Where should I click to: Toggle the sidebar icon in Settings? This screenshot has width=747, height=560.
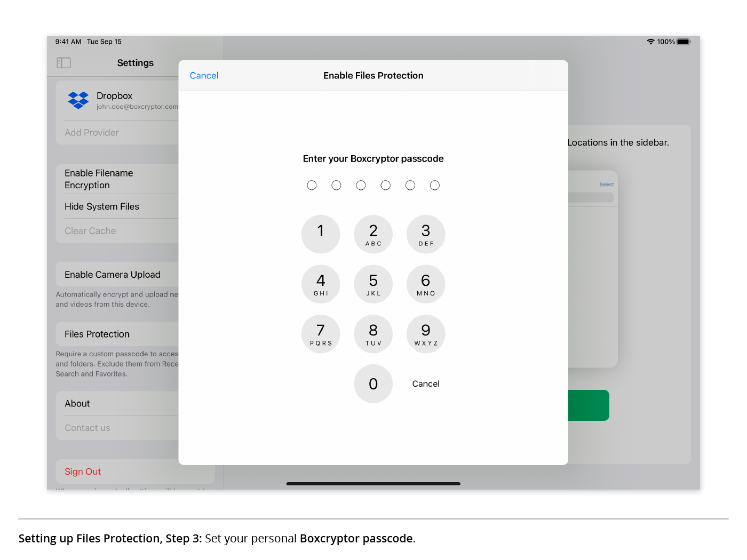[63, 63]
